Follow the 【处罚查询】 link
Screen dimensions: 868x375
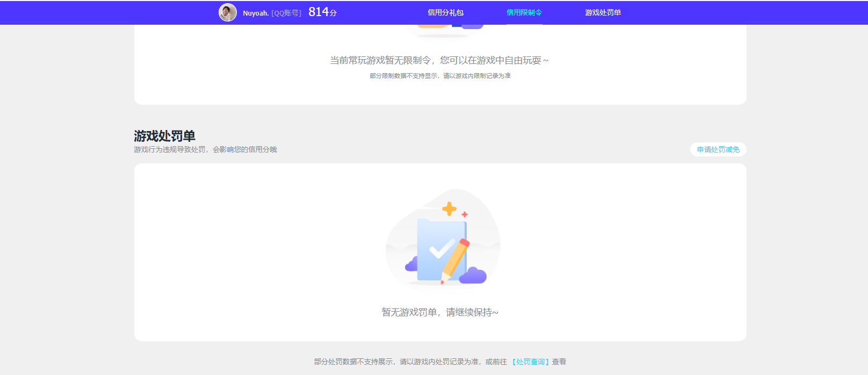[x=530, y=362]
